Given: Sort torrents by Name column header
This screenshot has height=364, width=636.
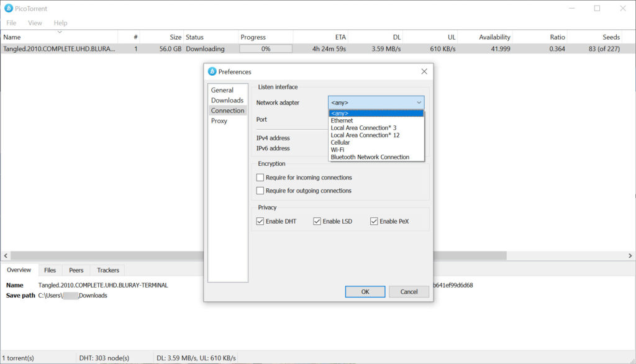Looking at the screenshot, I should pyautogui.click(x=59, y=37).
